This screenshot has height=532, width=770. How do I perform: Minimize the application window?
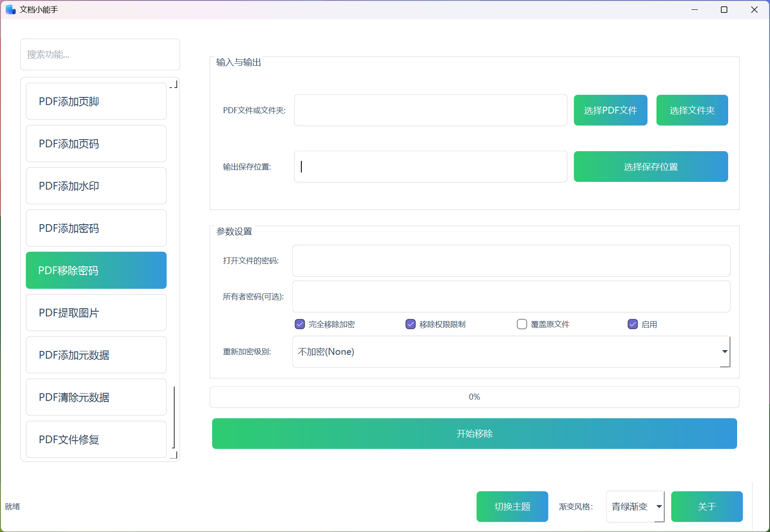694,9
